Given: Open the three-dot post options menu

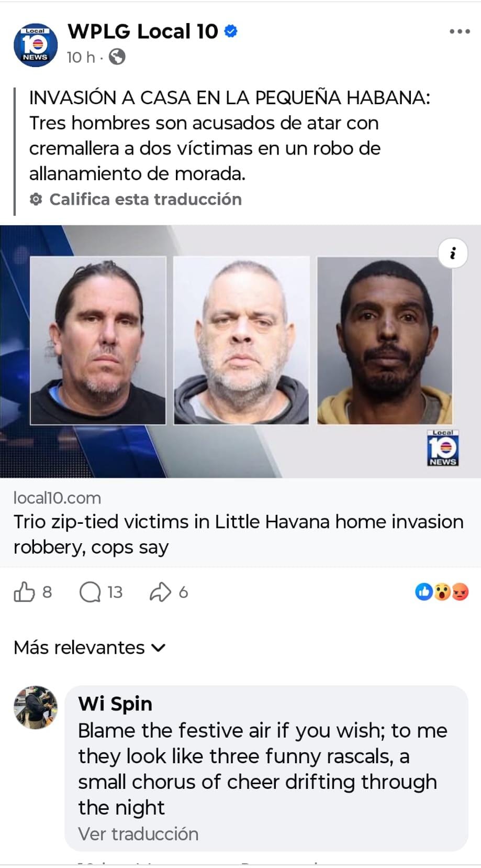Looking at the screenshot, I should [460, 32].
